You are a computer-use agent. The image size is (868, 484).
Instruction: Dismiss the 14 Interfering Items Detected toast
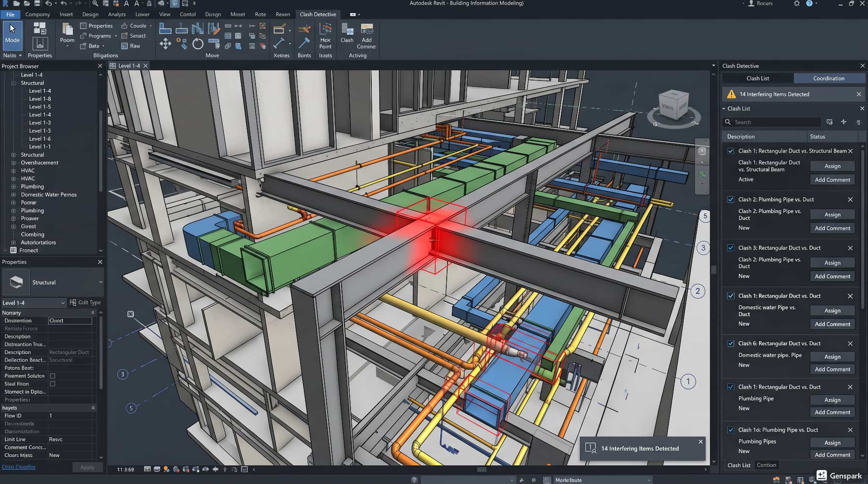click(x=701, y=442)
